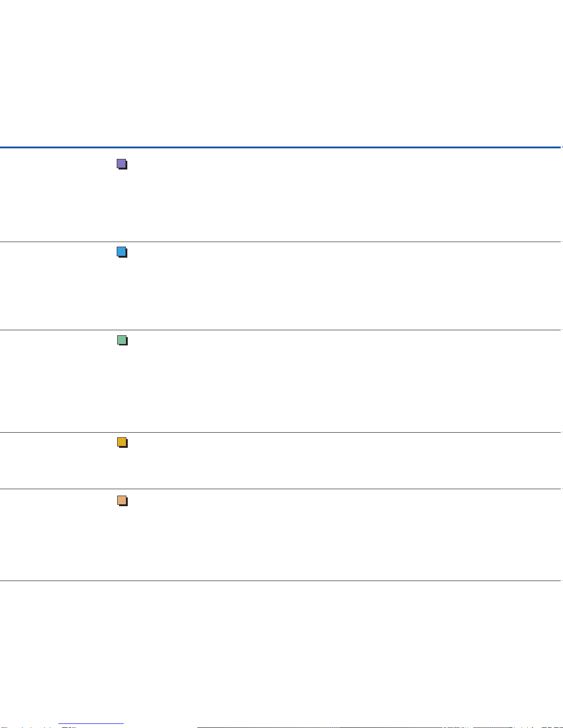Click the divider line below the green square row
The width and height of the screenshot is (563, 728).
click(281, 432)
